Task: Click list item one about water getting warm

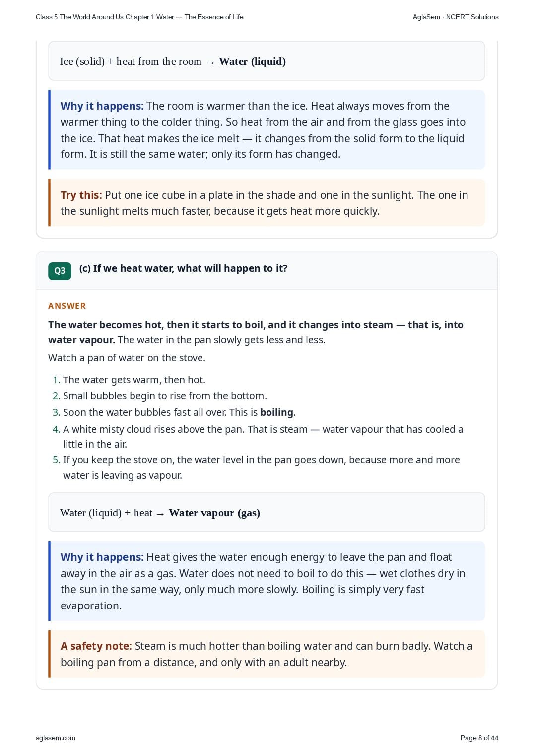Action: tap(129, 380)
